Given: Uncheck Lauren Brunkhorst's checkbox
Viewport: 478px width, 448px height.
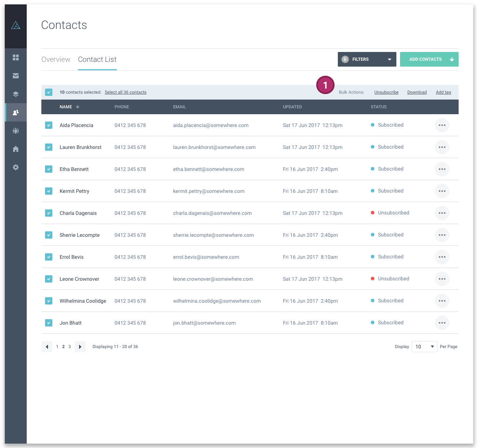Looking at the screenshot, I should tap(49, 147).
